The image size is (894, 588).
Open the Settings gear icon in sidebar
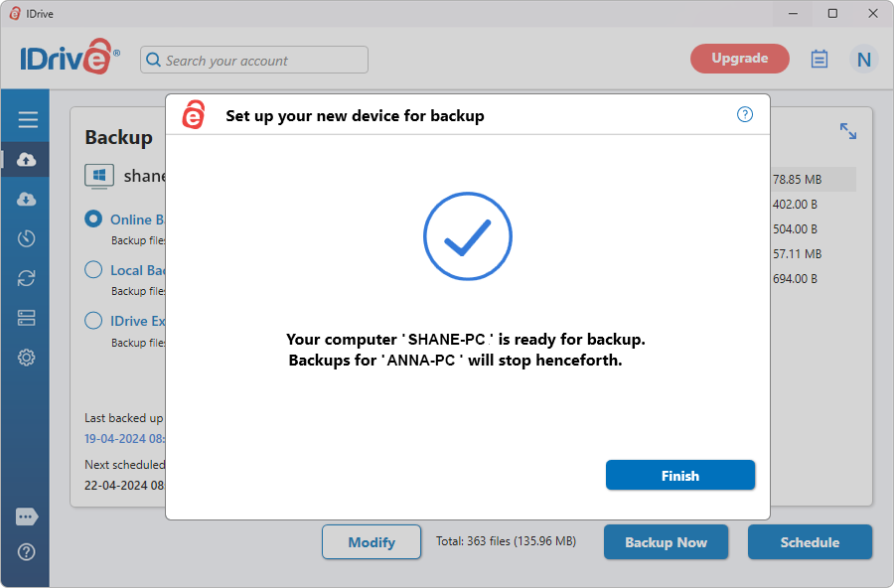[27, 358]
